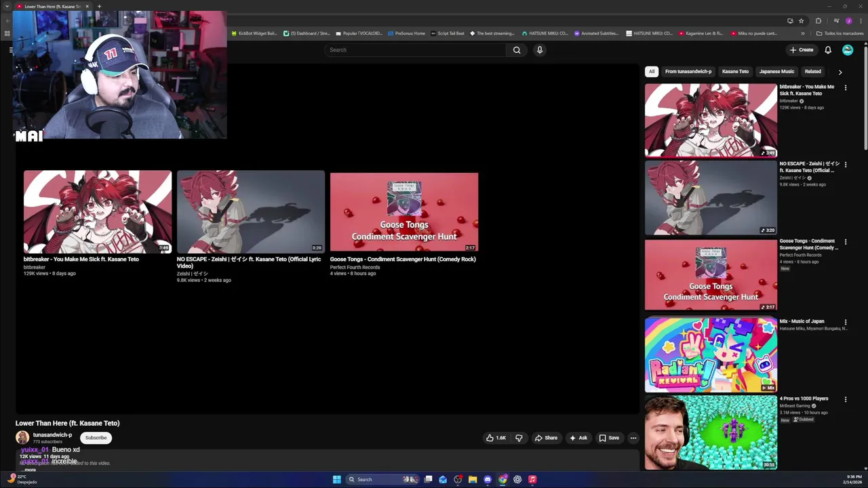Screen dimensions: 868x488
Task: Click the Share button
Action: (x=546, y=438)
